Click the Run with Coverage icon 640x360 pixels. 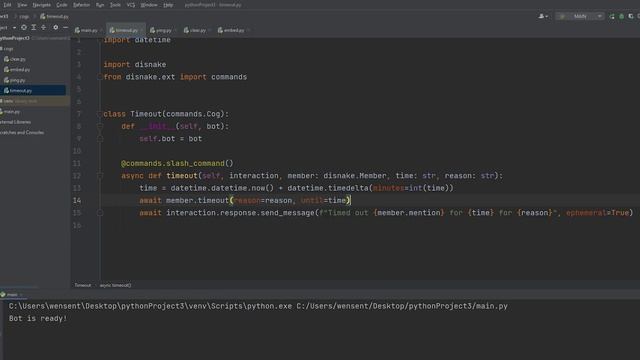click(x=631, y=16)
